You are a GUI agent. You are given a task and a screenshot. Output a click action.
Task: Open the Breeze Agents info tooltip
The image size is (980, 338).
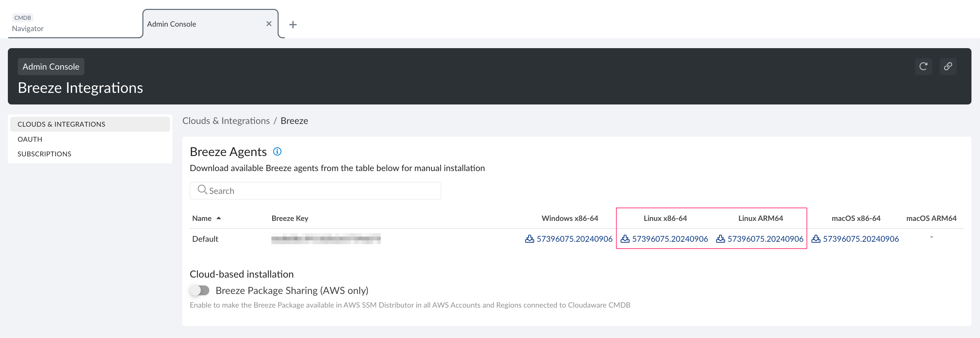click(277, 151)
